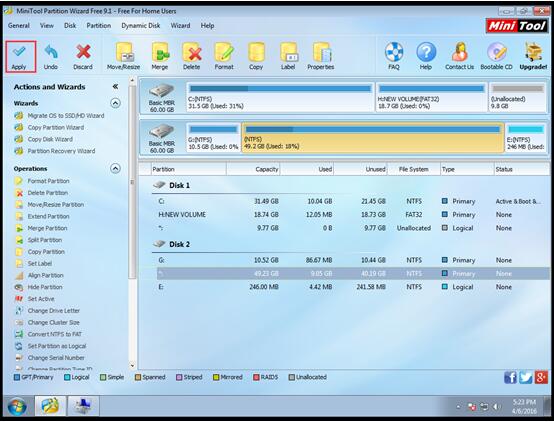This screenshot has height=422, width=554.
Task: Open the Windows Start button
Action: click(17, 407)
